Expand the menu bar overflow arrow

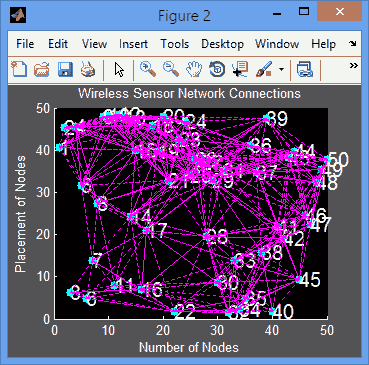point(353,43)
